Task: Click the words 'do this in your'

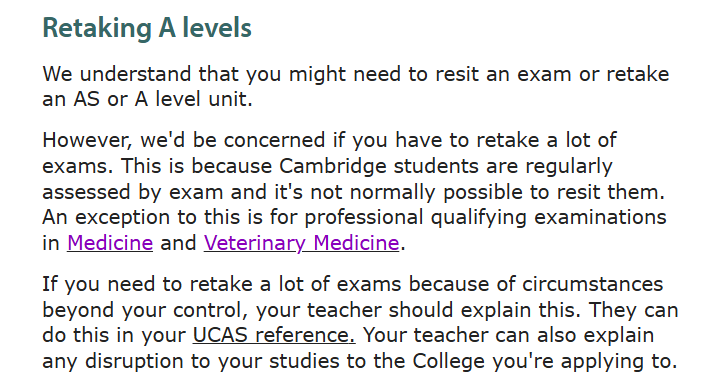Action: [114, 335]
